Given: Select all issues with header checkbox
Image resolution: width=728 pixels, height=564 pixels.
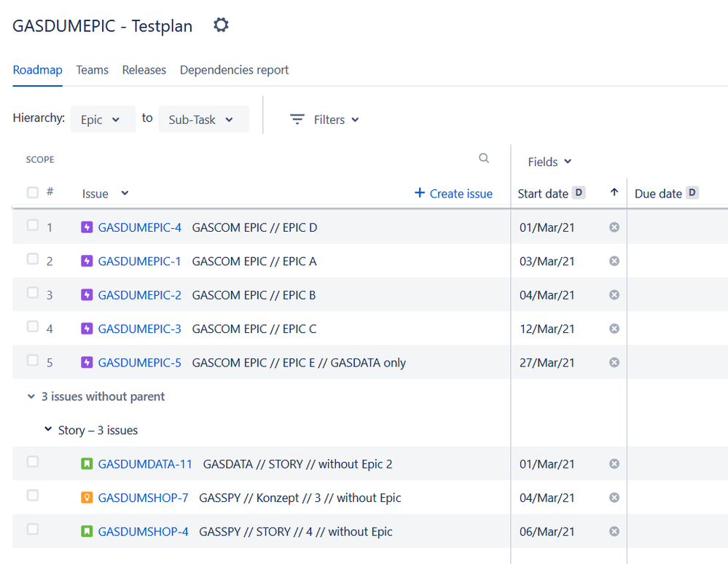Looking at the screenshot, I should pyautogui.click(x=33, y=192).
